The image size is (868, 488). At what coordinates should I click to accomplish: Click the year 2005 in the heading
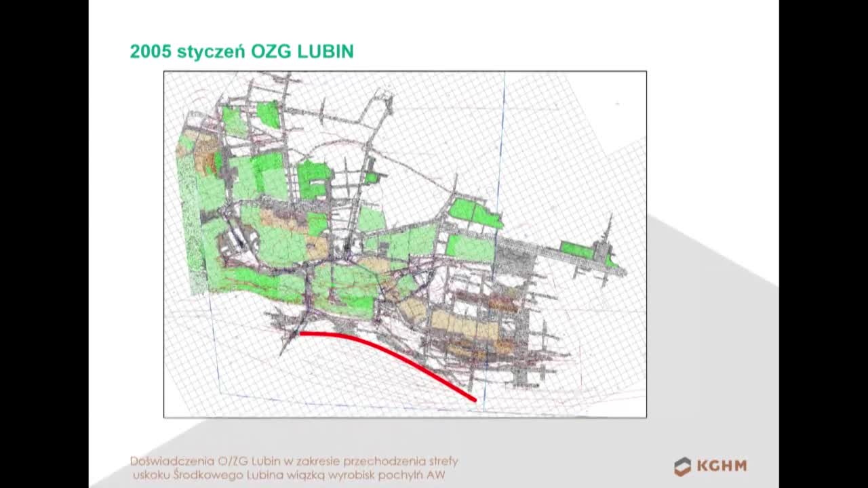(x=150, y=52)
